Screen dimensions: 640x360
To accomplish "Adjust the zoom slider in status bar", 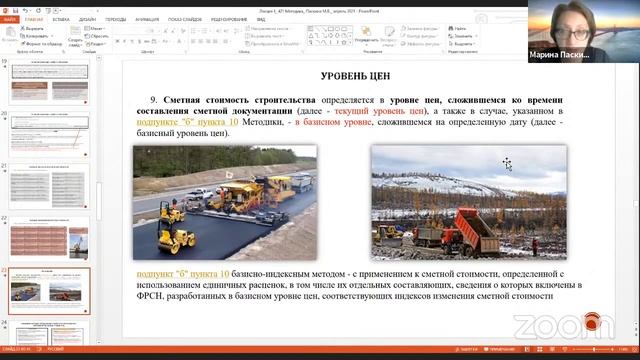I will point(594,349).
